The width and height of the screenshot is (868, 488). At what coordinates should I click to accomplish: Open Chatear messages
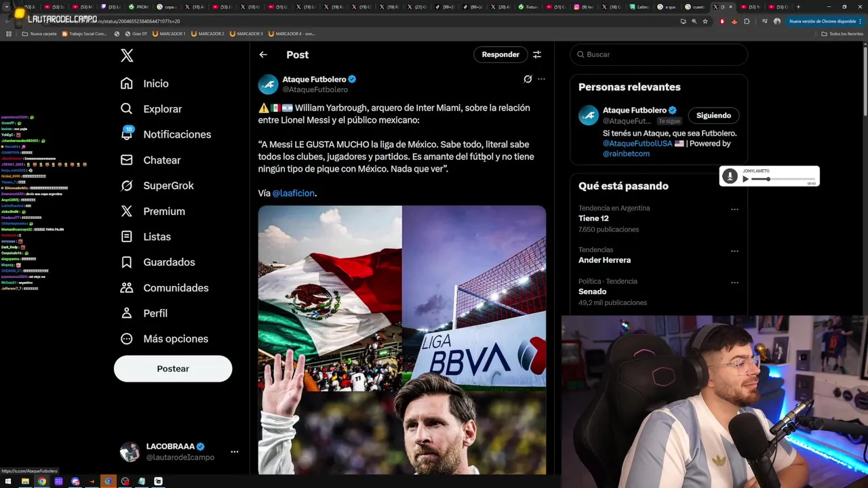point(150,160)
